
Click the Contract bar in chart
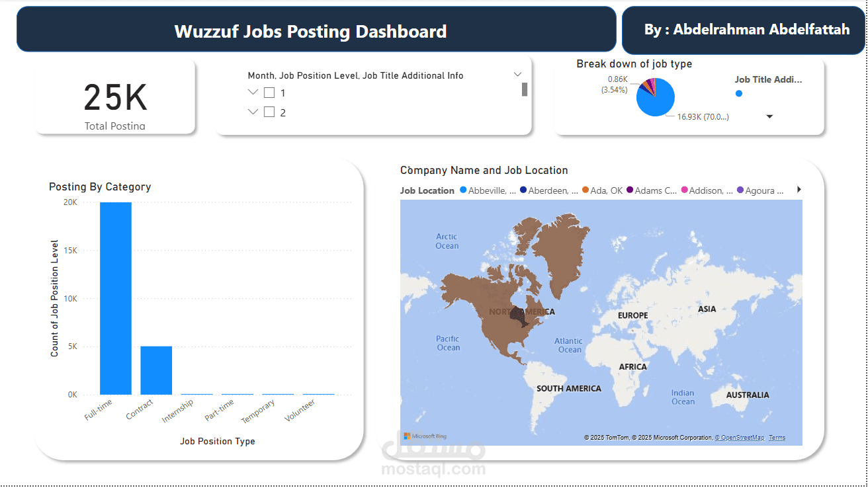(x=156, y=370)
